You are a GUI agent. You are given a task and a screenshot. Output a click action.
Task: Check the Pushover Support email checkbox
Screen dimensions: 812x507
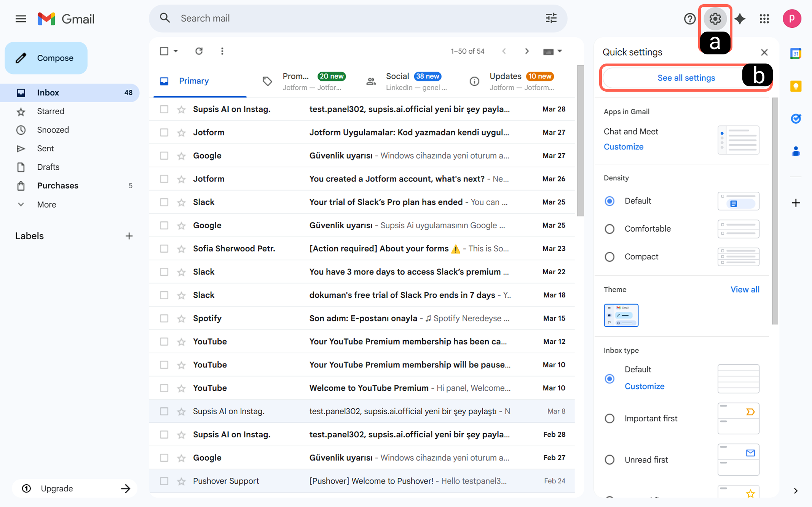[164, 481]
